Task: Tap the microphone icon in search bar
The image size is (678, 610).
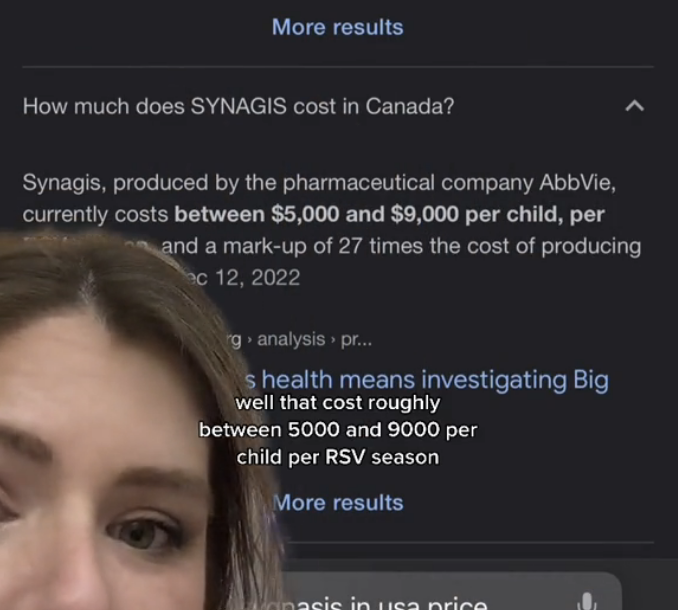Action: point(586,601)
